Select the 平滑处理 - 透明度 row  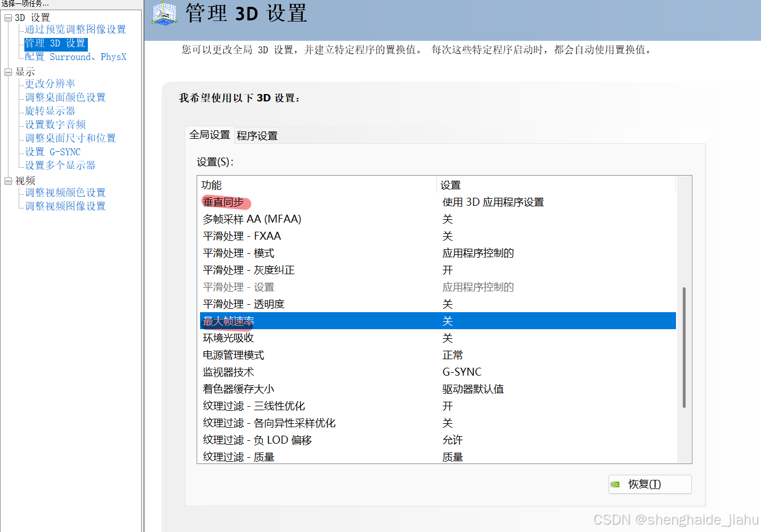437,304
